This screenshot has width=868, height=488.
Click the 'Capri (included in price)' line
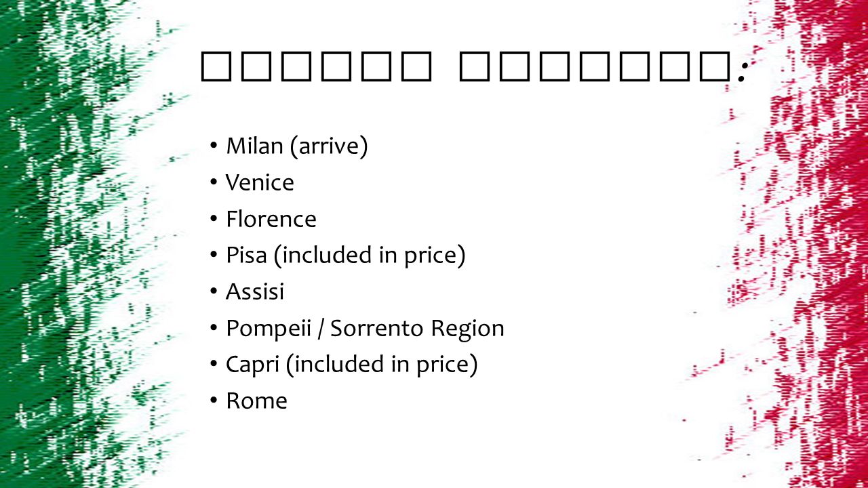352,365
